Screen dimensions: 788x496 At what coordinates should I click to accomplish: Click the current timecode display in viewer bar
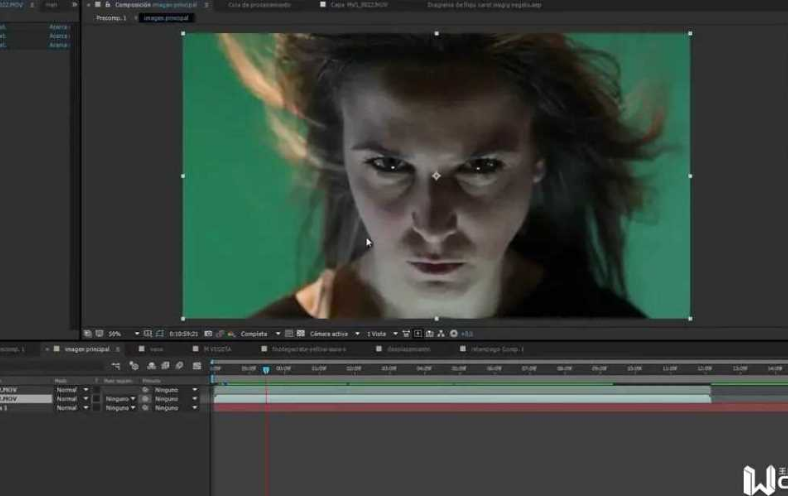pyautogui.click(x=183, y=334)
